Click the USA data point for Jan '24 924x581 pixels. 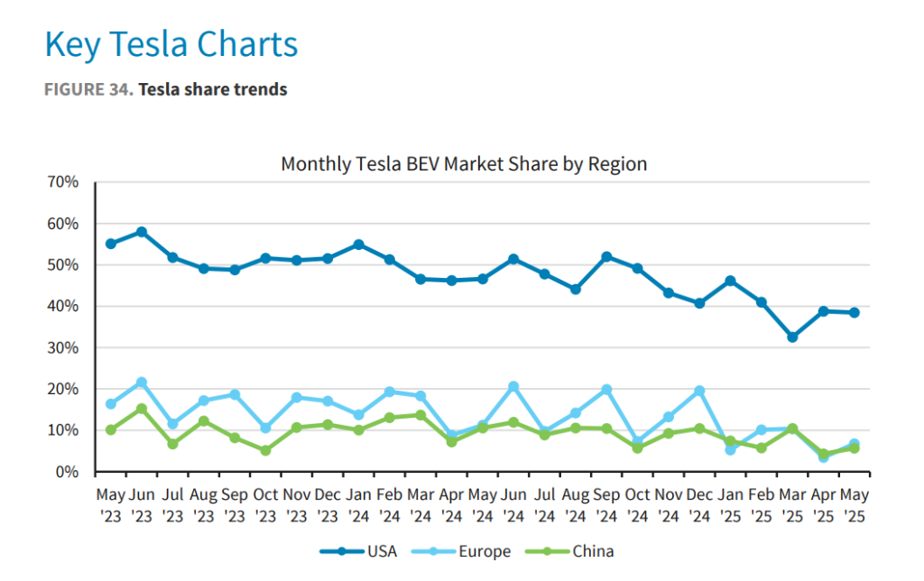click(x=358, y=244)
